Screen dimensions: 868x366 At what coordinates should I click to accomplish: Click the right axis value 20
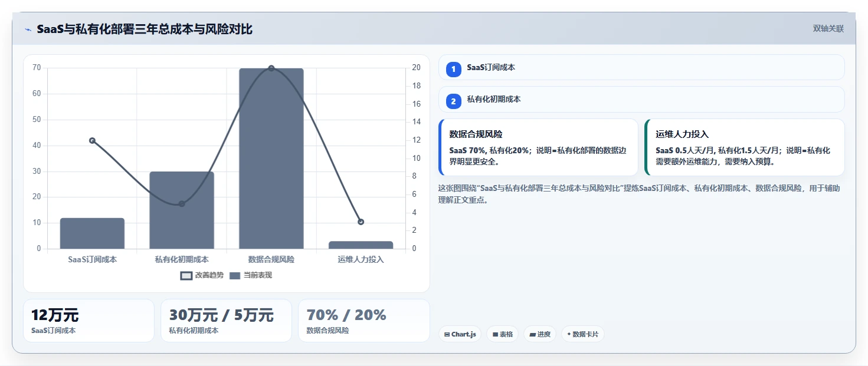(416, 68)
